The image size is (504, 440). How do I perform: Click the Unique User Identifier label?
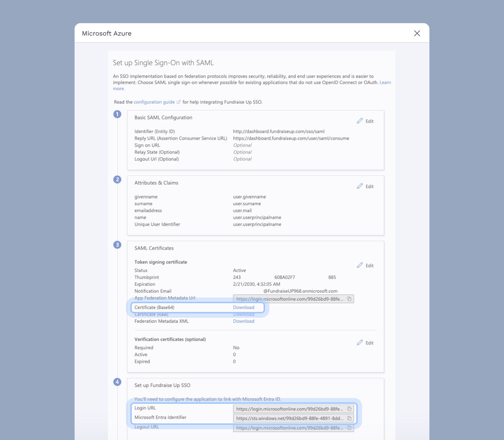157,224
